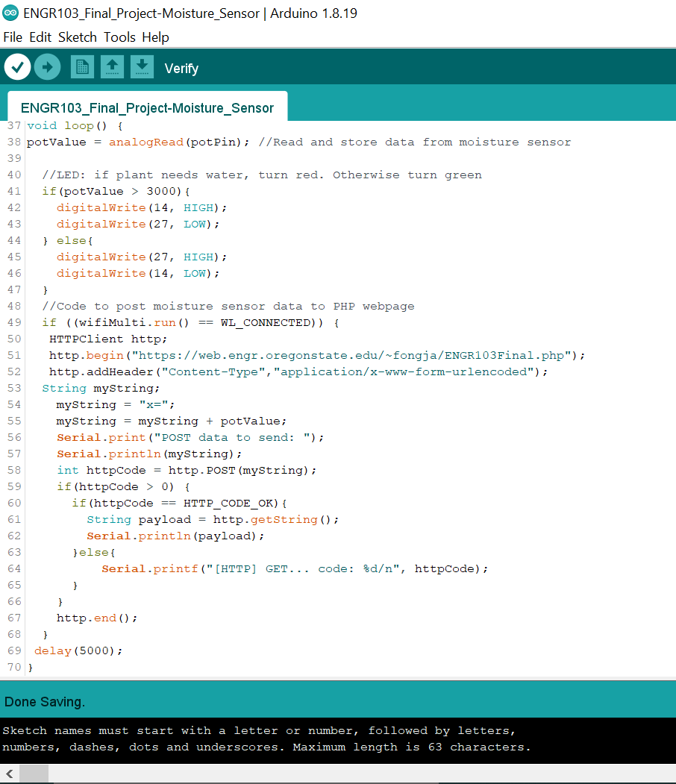Click the Verify checkmark icon
Image resolution: width=676 pixels, height=784 pixels.
(x=17, y=67)
